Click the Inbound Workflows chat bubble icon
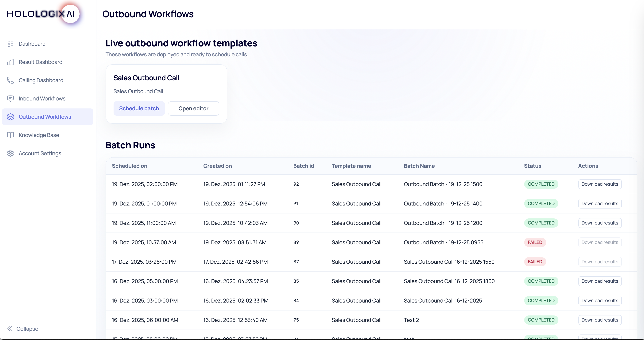This screenshot has width=644, height=340. pos(10,99)
